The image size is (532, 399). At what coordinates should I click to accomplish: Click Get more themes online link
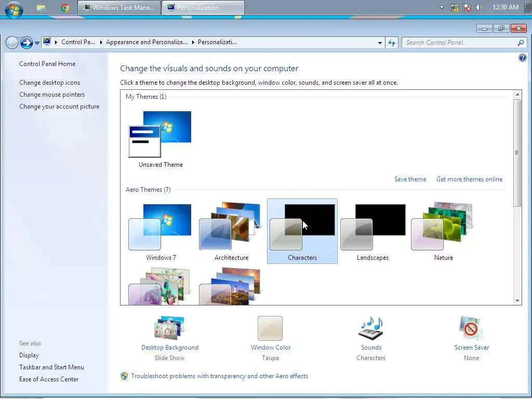[x=469, y=179]
